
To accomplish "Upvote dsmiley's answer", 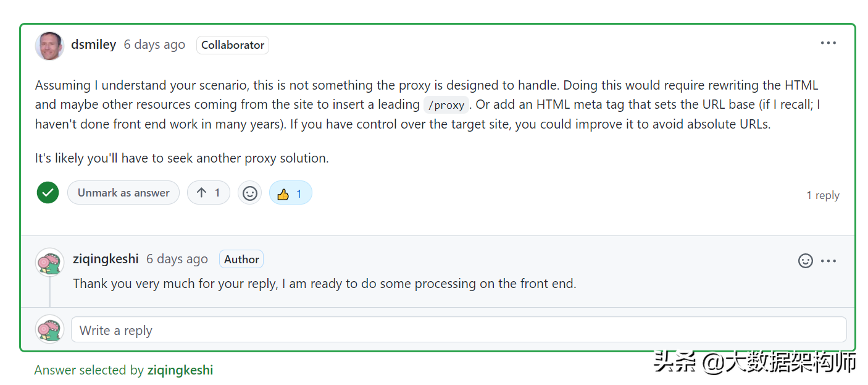I will [209, 193].
